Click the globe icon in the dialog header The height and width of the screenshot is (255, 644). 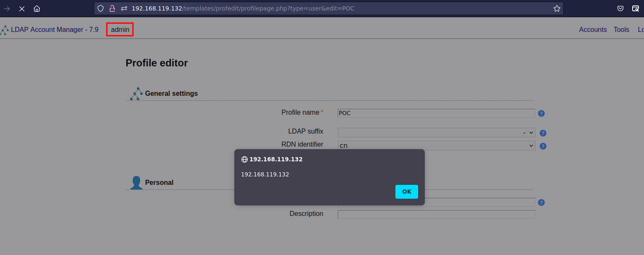point(244,159)
